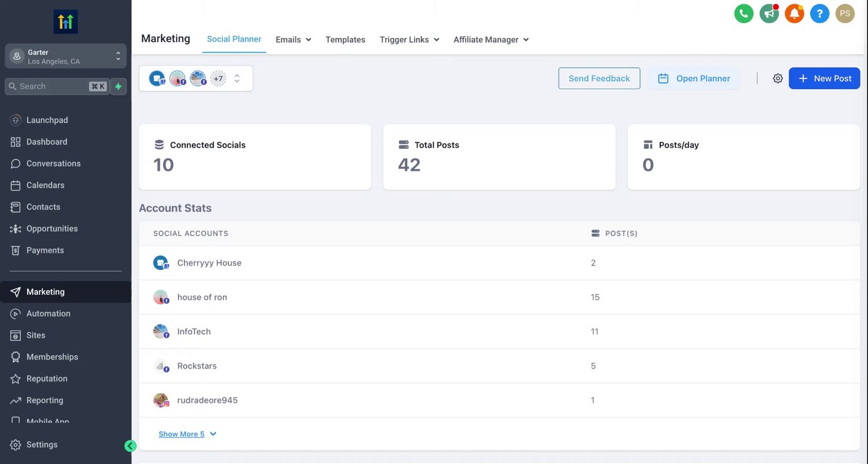Expand the Emails dropdown menu
This screenshot has width=868, height=464.
pyautogui.click(x=293, y=40)
